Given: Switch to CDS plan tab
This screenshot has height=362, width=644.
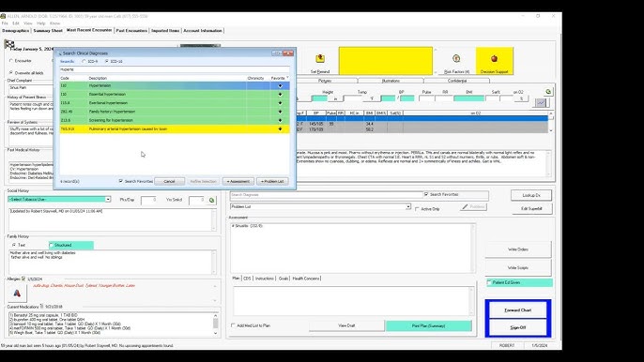Looking at the screenshot, I should coord(247,279).
